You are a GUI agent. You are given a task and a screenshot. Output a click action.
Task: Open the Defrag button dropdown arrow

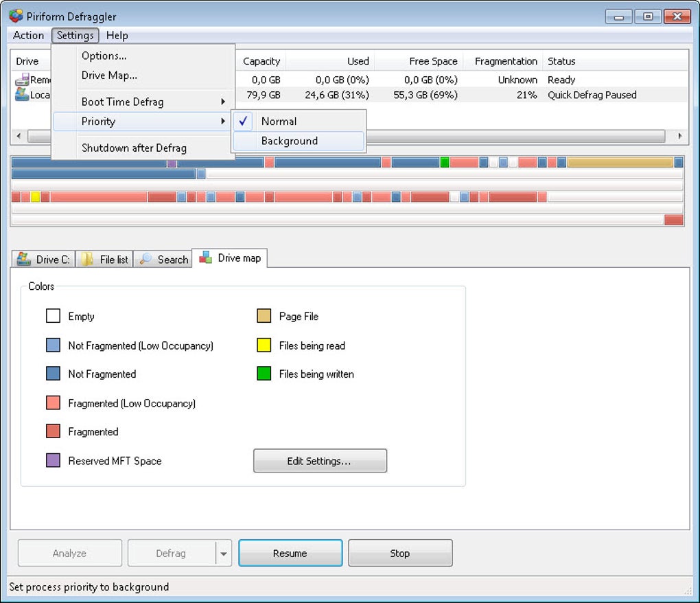tap(224, 554)
